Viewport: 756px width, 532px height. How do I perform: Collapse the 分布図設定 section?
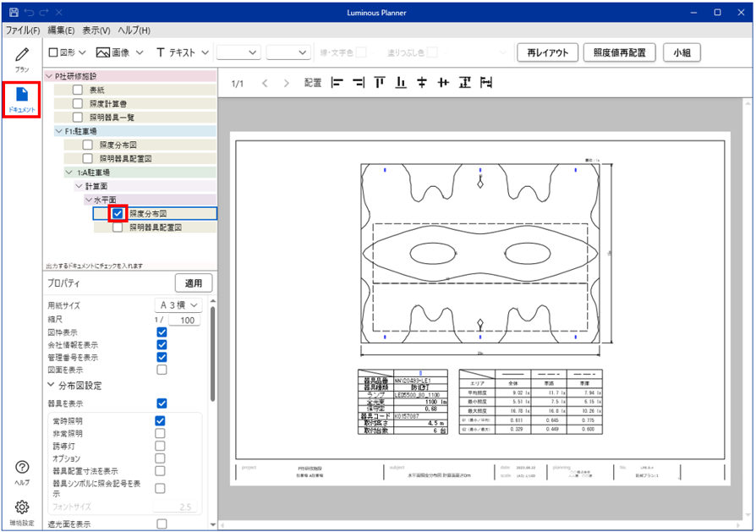click(51, 386)
